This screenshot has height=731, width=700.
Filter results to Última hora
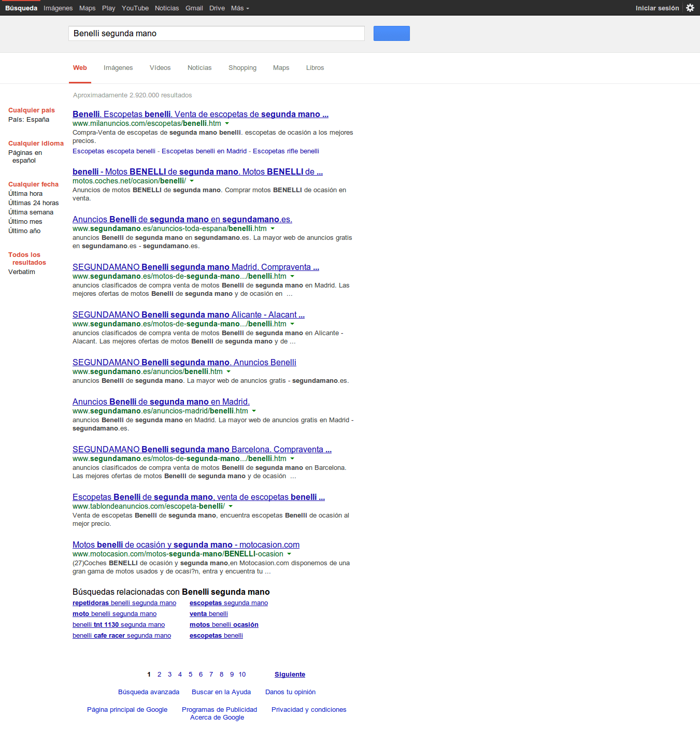pos(25,194)
